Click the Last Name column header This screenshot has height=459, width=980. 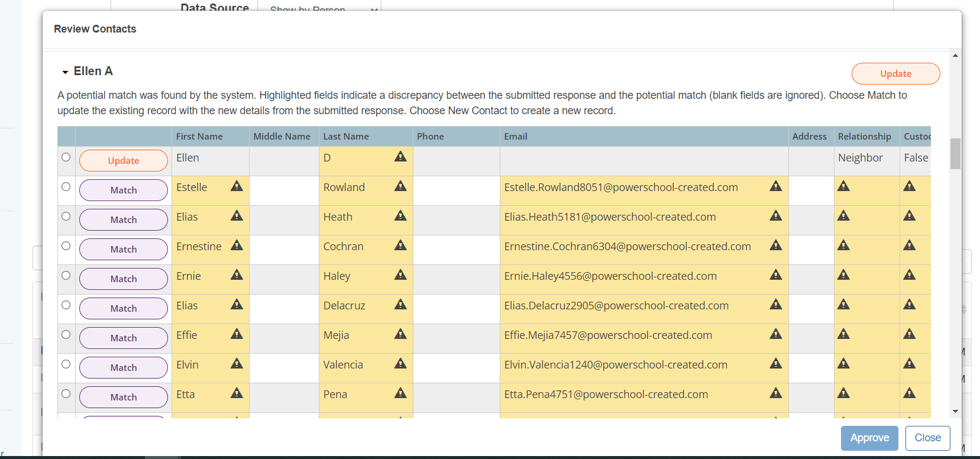tap(346, 137)
